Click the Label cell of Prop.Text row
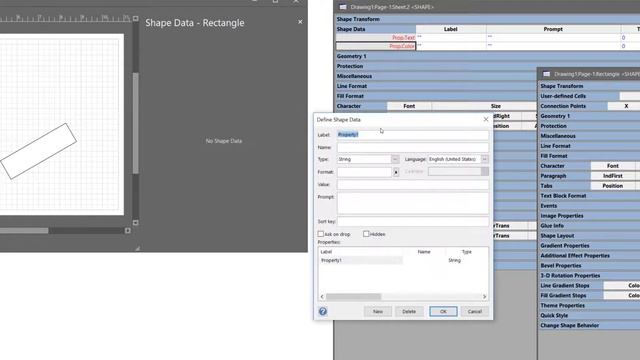The width and height of the screenshot is (640, 360). coord(451,38)
